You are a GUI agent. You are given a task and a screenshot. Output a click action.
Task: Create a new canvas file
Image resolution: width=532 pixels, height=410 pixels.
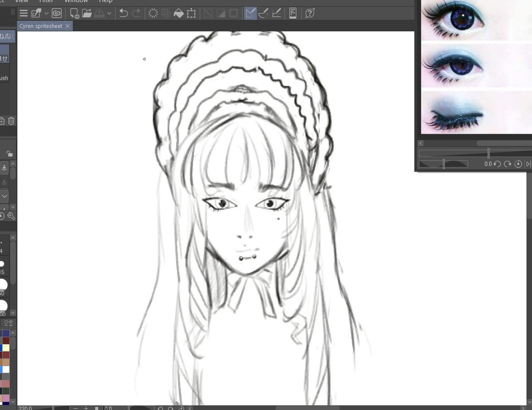[74, 13]
